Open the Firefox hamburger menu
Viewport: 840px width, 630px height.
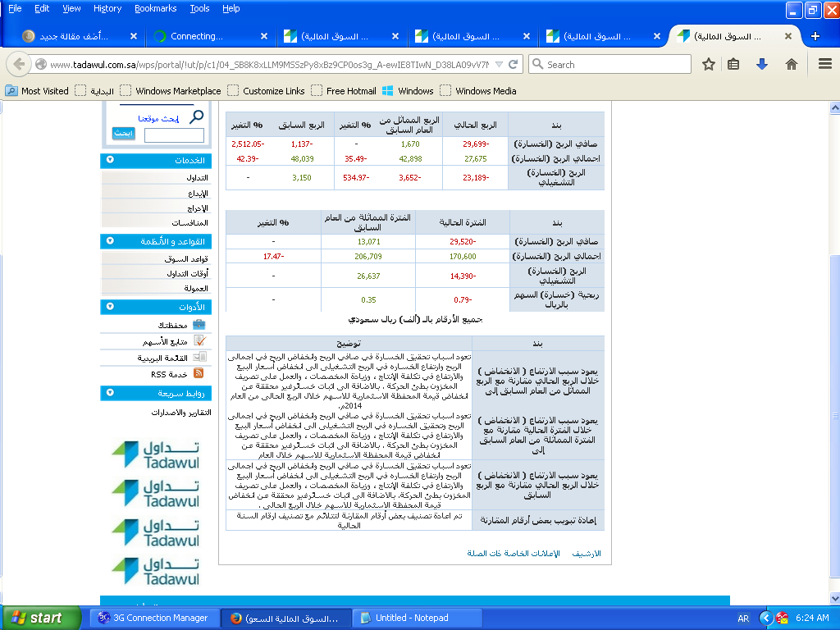pyautogui.click(x=825, y=64)
